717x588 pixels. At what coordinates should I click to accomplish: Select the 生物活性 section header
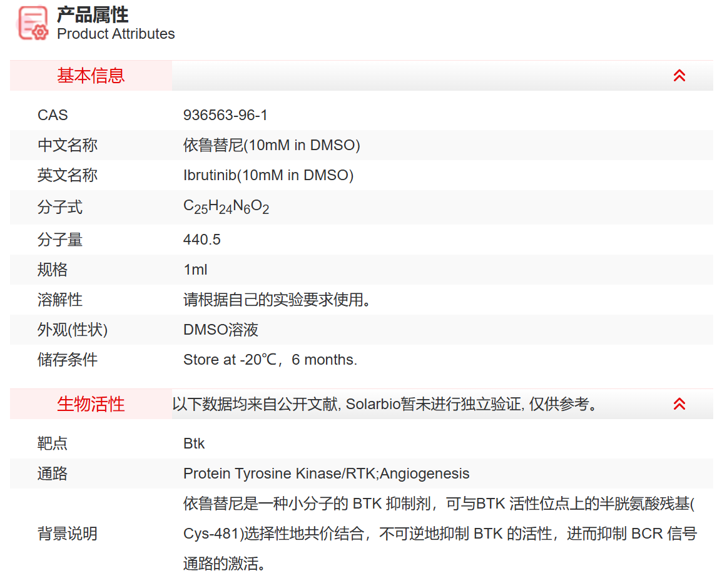pyautogui.click(x=91, y=403)
